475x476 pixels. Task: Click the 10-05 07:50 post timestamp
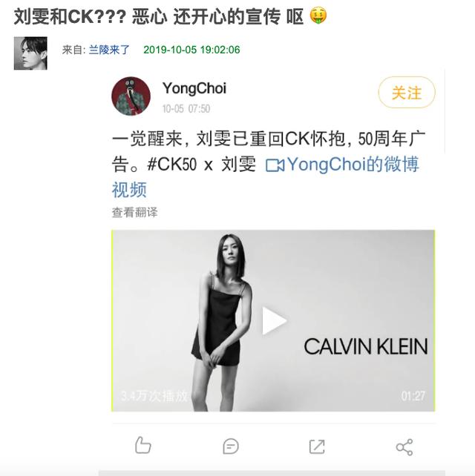click(x=186, y=109)
